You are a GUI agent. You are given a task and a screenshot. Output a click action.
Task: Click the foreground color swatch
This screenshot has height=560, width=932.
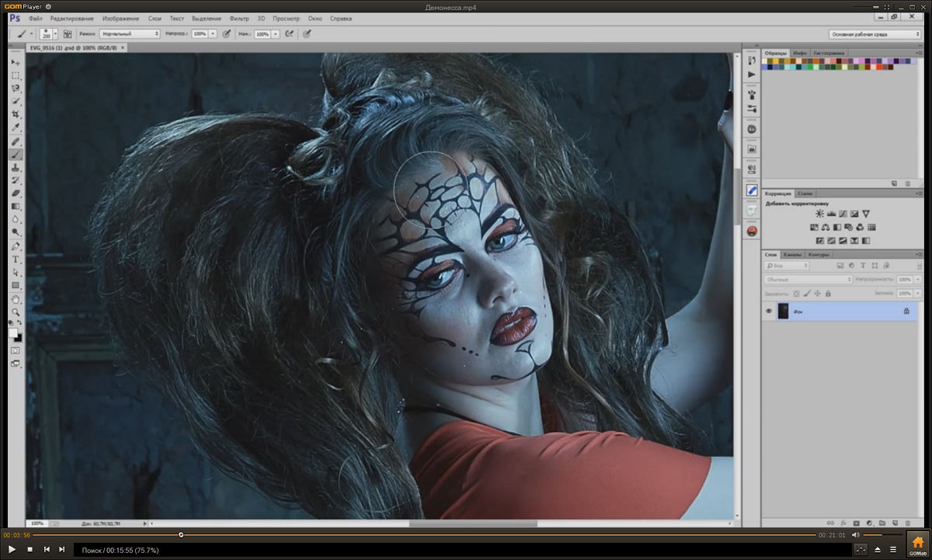point(13,332)
